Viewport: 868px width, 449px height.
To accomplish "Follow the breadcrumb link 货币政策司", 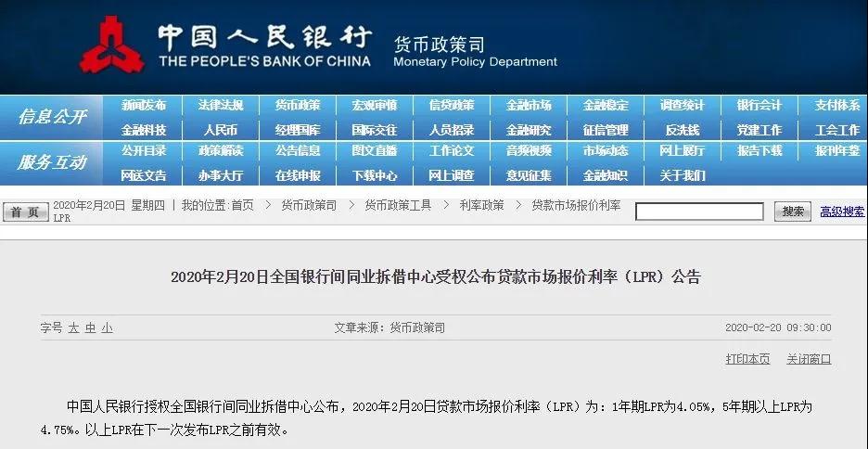I will pos(308,205).
